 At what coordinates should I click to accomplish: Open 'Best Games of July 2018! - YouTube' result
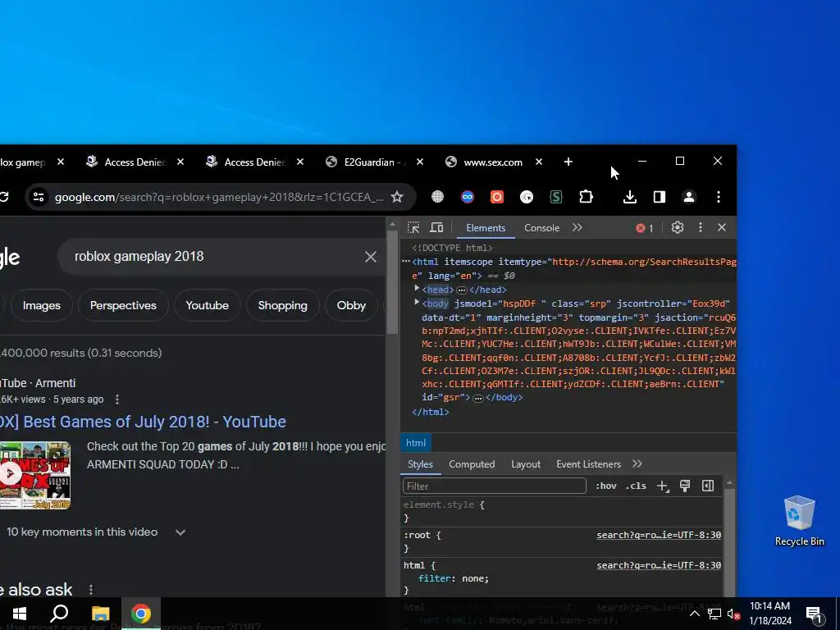click(143, 422)
